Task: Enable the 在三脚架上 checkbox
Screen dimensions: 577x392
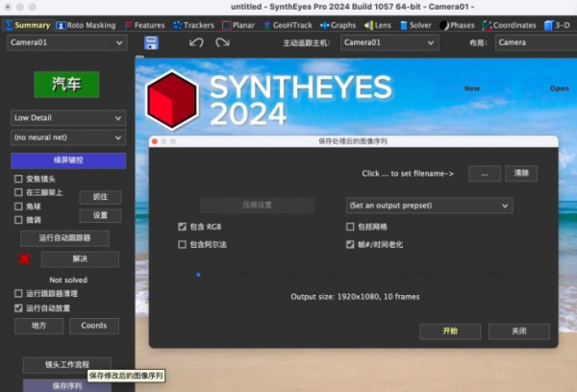Action: 18,192
